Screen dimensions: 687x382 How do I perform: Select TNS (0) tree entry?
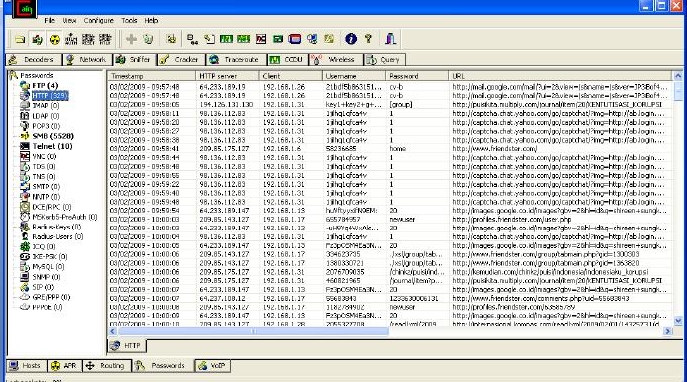43,177
